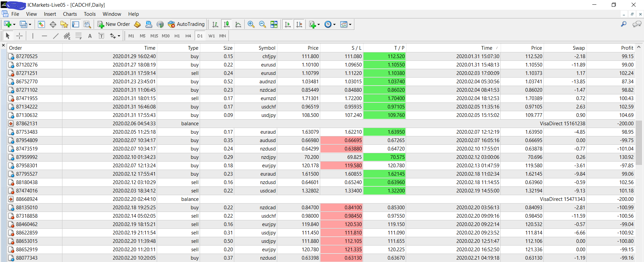The width and height of the screenshot is (644, 262).
Task: Select the Cursor pointer tool
Action: (x=8, y=36)
